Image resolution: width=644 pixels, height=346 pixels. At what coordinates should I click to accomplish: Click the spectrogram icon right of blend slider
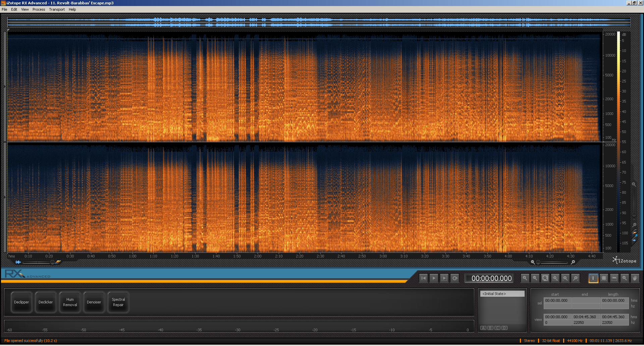pos(58,262)
